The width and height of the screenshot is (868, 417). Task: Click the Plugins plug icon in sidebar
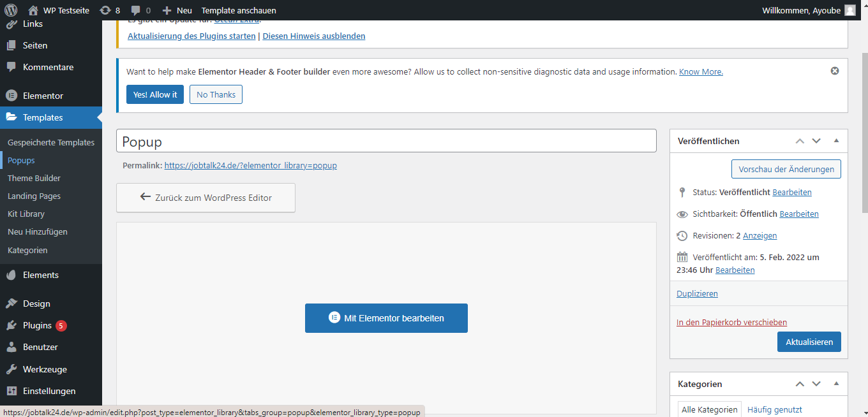[x=11, y=325]
